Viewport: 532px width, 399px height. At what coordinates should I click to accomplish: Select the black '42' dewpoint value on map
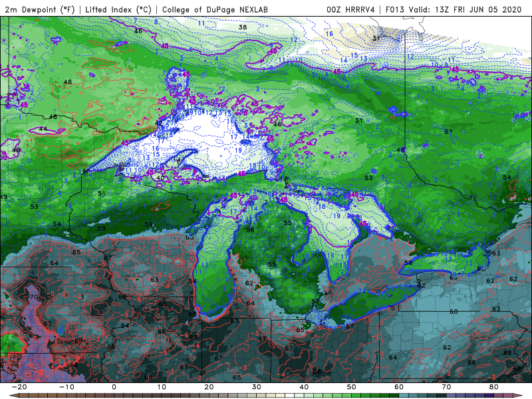159,123
